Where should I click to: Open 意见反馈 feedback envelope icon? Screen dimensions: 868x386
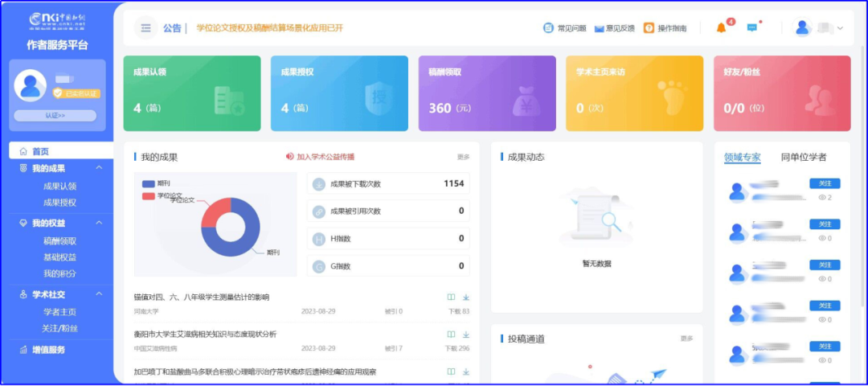coord(600,28)
